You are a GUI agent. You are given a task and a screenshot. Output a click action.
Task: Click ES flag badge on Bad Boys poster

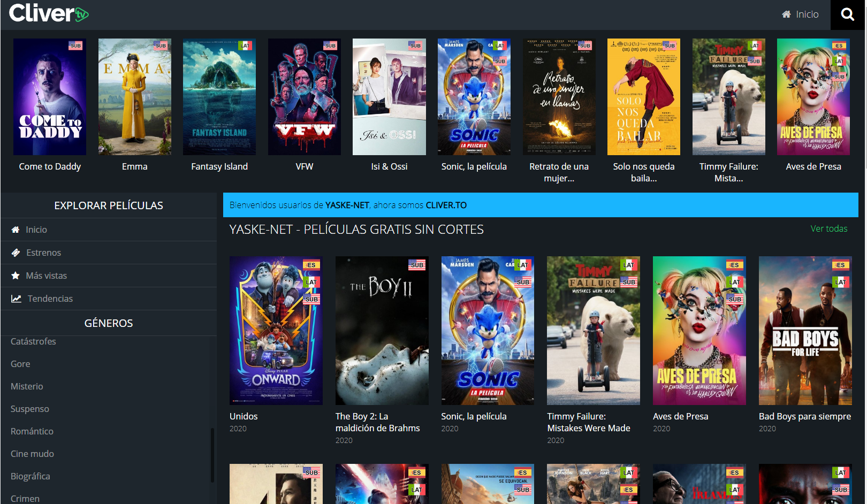(840, 265)
